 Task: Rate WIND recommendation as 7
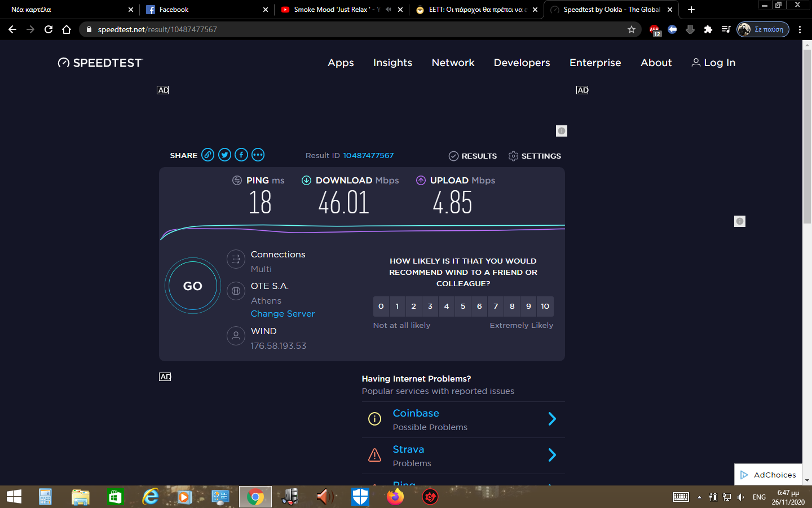tap(496, 306)
